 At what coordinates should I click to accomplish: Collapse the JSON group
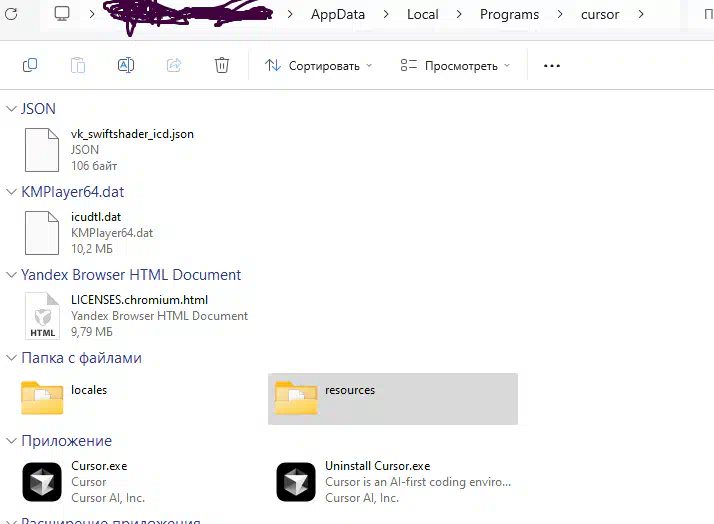(x=11, y=109)
